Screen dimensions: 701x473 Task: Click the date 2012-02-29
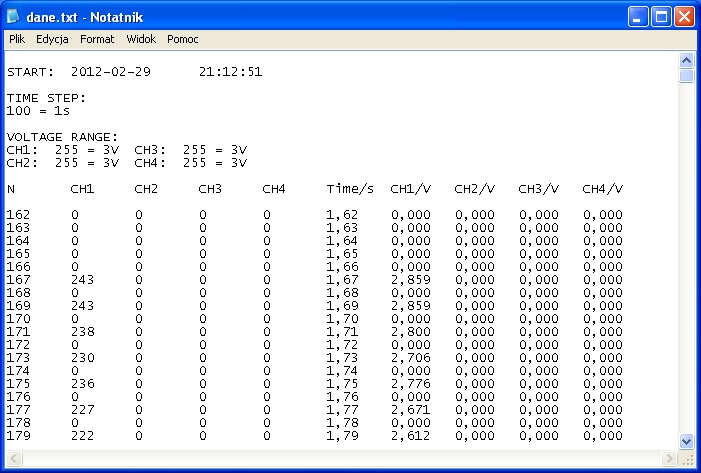(111, 72)
